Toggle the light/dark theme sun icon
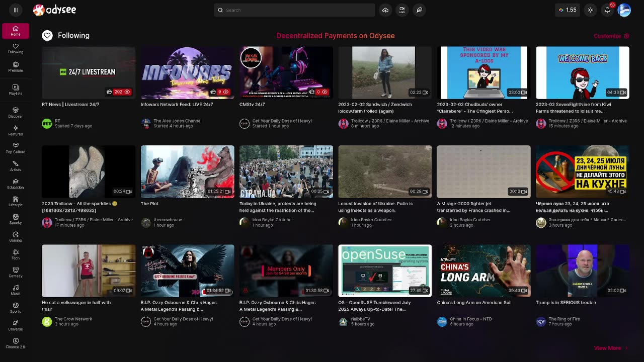 pyautogui.click(x=590, y=10)
